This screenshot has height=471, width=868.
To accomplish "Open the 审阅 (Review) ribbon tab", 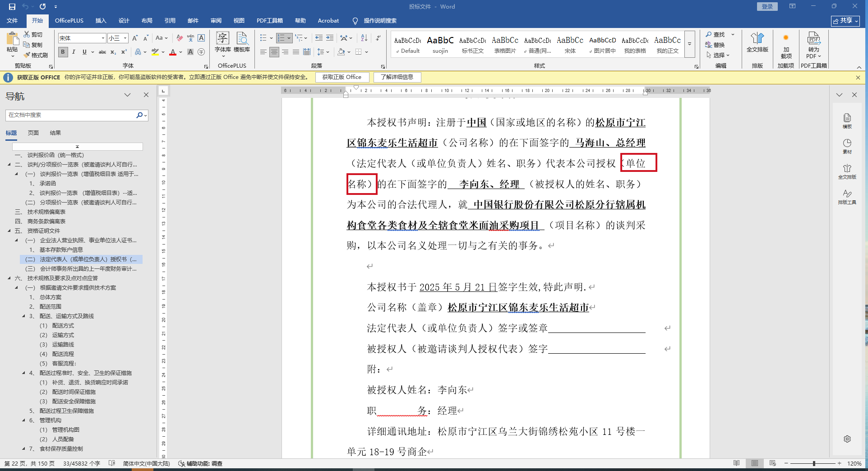I will 216,21.
